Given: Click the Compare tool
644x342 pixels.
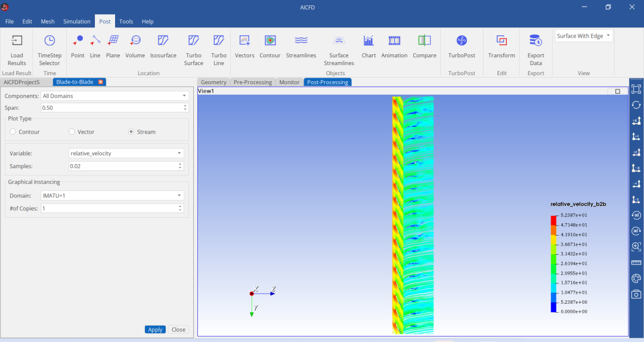Looking at the screenshot, I should [425, 47].
